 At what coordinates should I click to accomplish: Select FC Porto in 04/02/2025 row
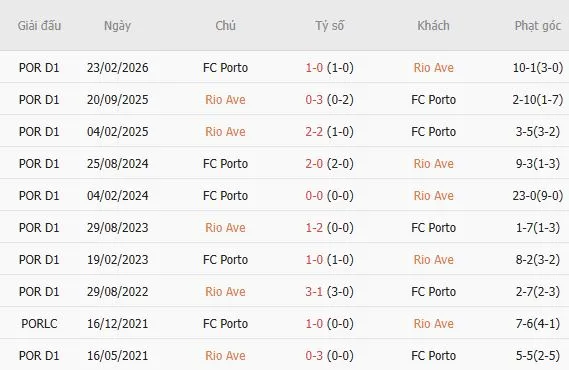434,132
